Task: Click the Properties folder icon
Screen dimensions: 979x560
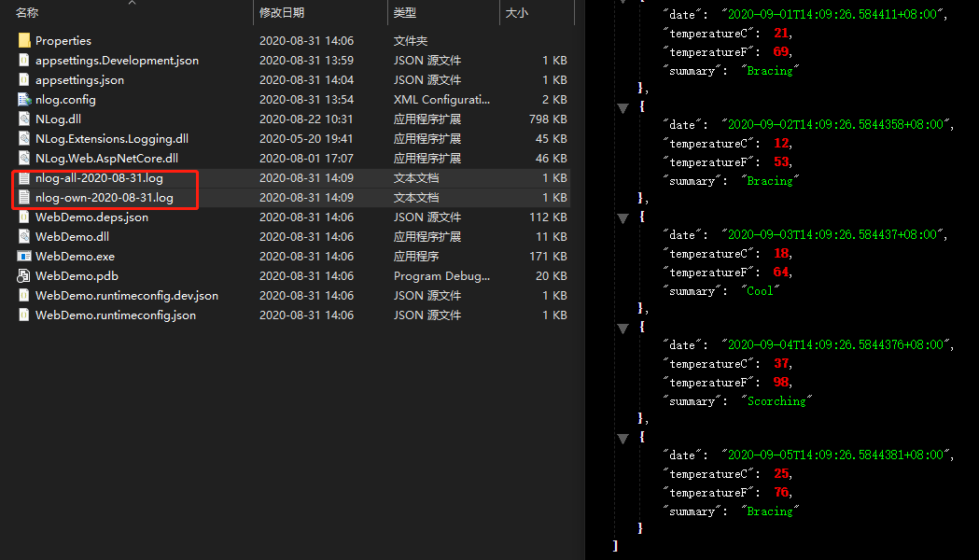Action: (x=24, y=40)
